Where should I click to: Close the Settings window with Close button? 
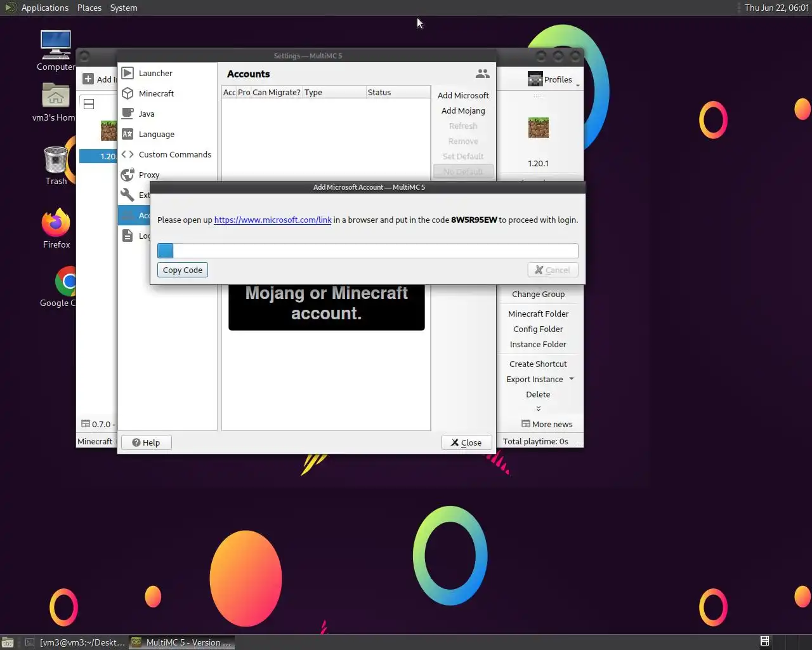[x=466, y=442]
